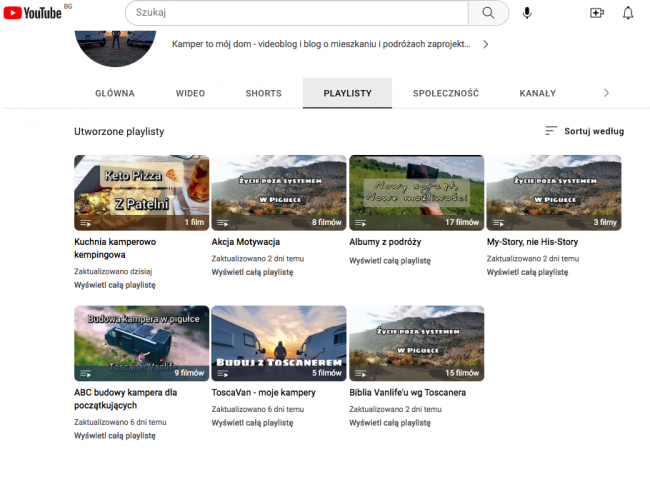
Task: Open Albumy z podróży playlist thumbnail
Action: (416, 192)
